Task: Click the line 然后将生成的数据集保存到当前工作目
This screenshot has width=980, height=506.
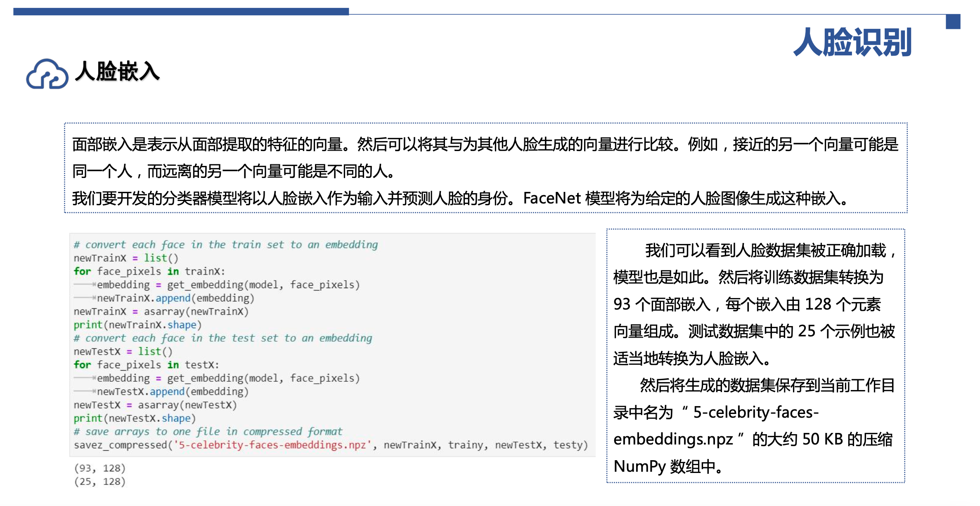Action: point(767,385)
